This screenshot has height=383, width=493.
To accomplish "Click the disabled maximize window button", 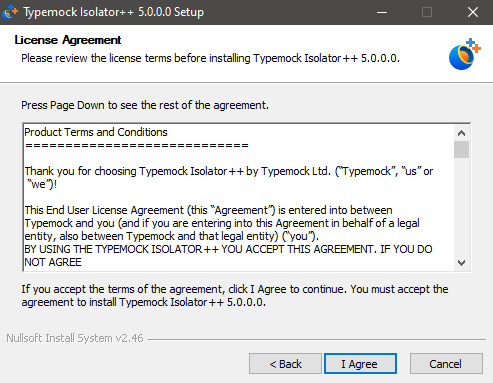I will 427,12.
